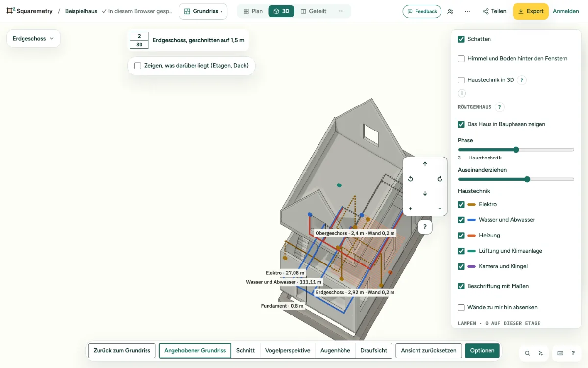Switch to the Geteilt view tab

314,11
